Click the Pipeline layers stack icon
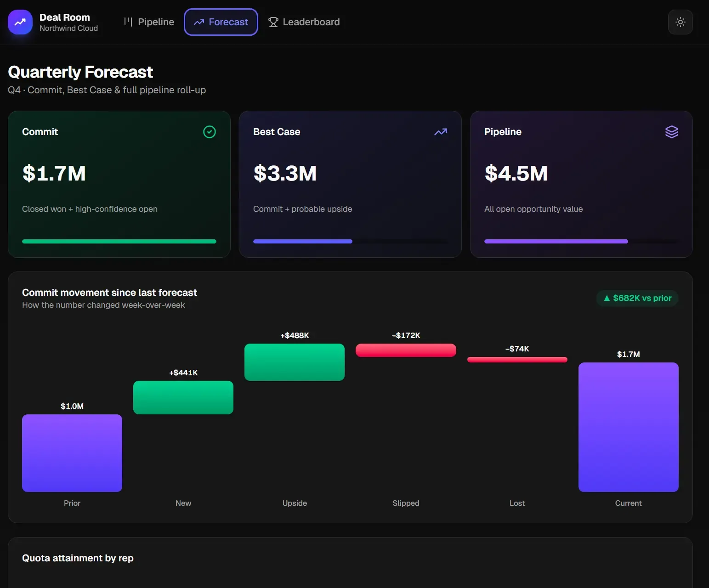Viewport: 709px width, 588px height. pyautogui.click(x=672, y=132)
